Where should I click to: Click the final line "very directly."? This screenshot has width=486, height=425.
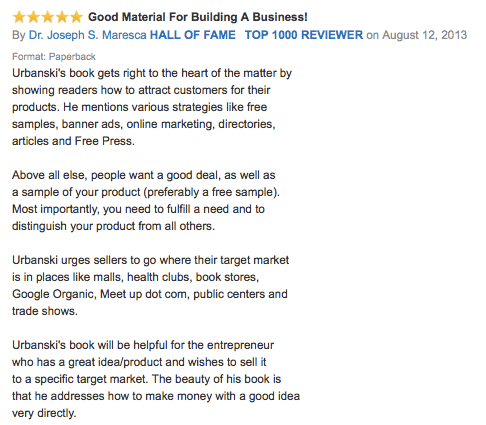[x=44, y=413]
